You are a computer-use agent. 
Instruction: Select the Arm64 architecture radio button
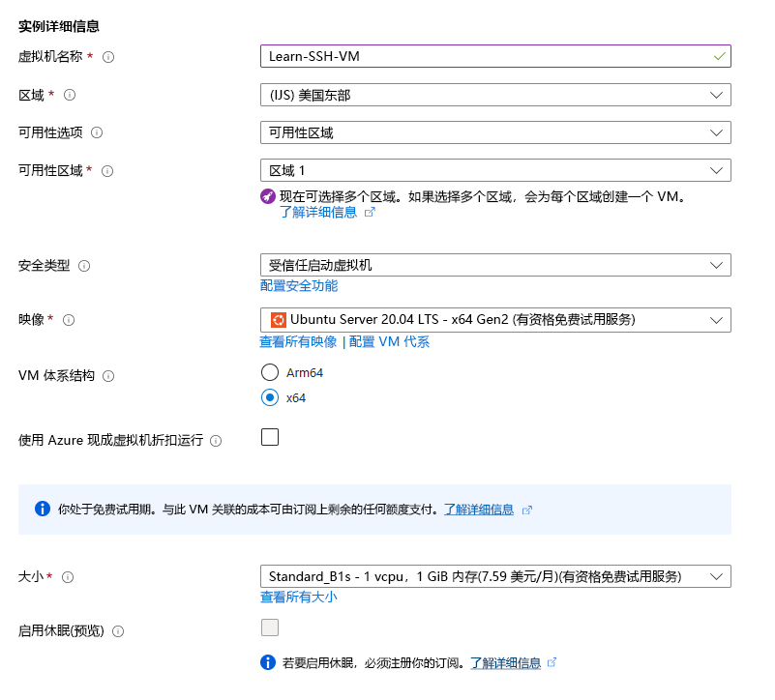[x=270, y=371]
